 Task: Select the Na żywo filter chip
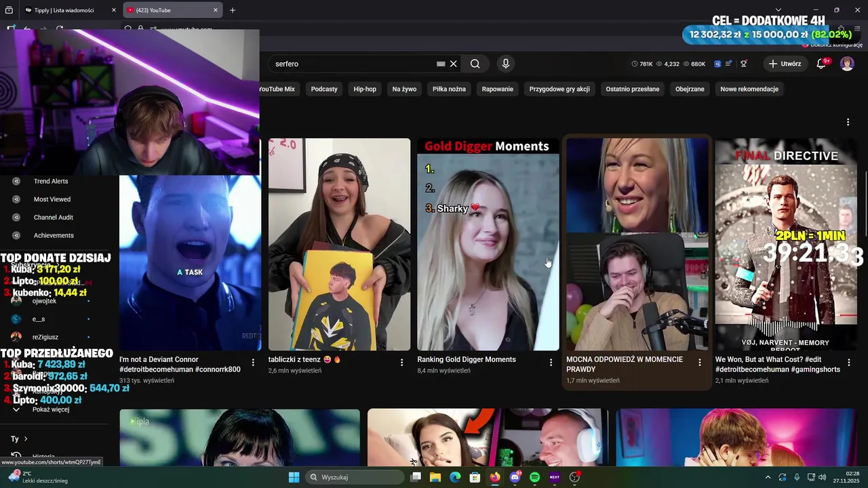pos(404,89)
